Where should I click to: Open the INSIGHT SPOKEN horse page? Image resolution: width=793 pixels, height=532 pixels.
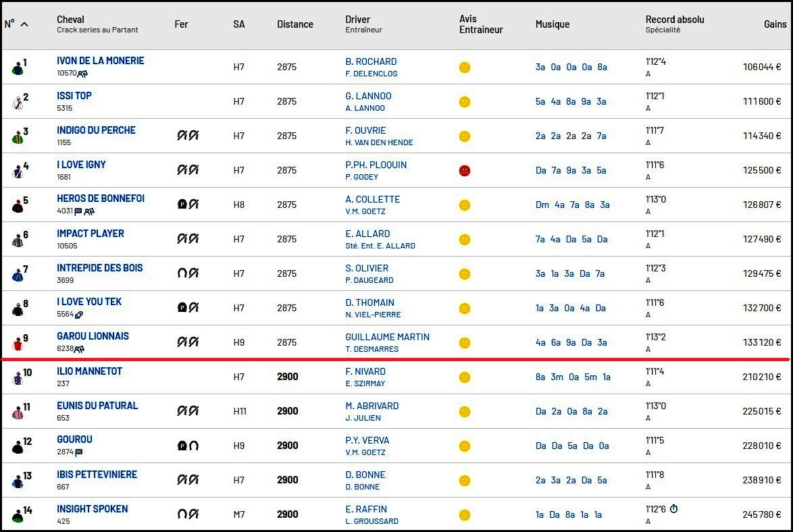click(92, 509)
